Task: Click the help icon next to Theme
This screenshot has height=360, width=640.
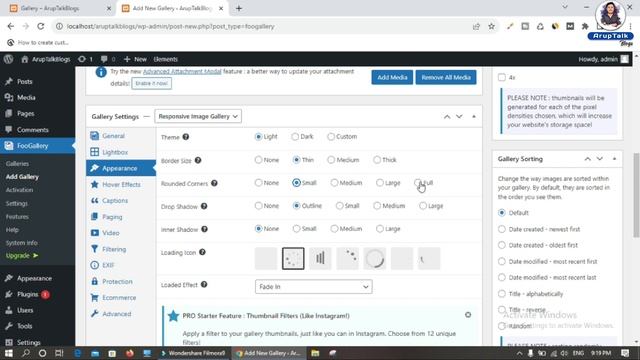Action: [x=186, y=137]
